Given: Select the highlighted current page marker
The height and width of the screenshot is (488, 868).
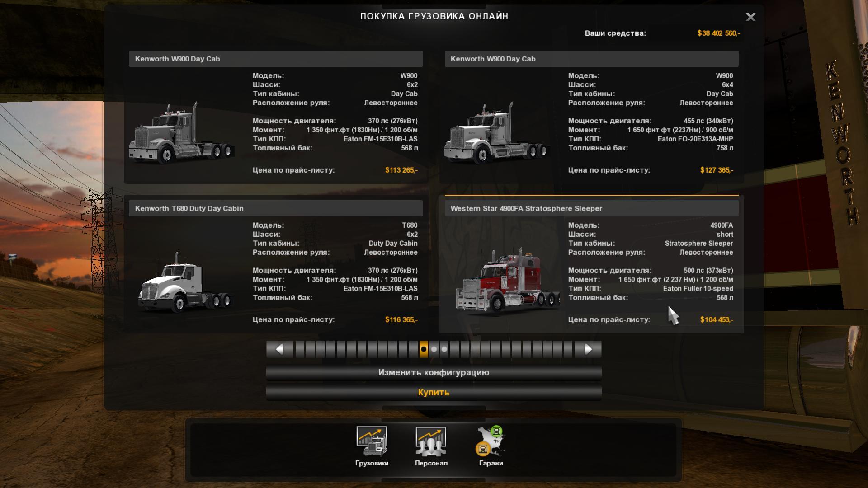Looking at the screenshot, I should [x=424, y=349].
